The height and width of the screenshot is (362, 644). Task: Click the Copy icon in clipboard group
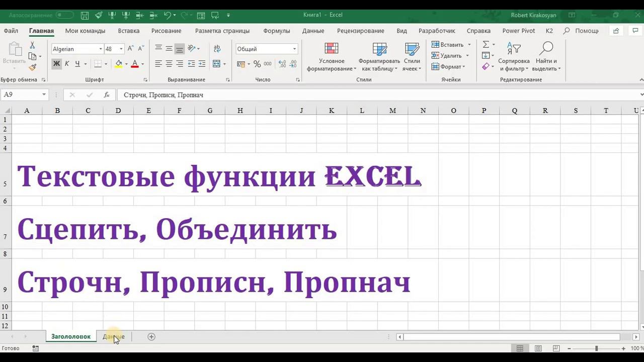[32, 56]
